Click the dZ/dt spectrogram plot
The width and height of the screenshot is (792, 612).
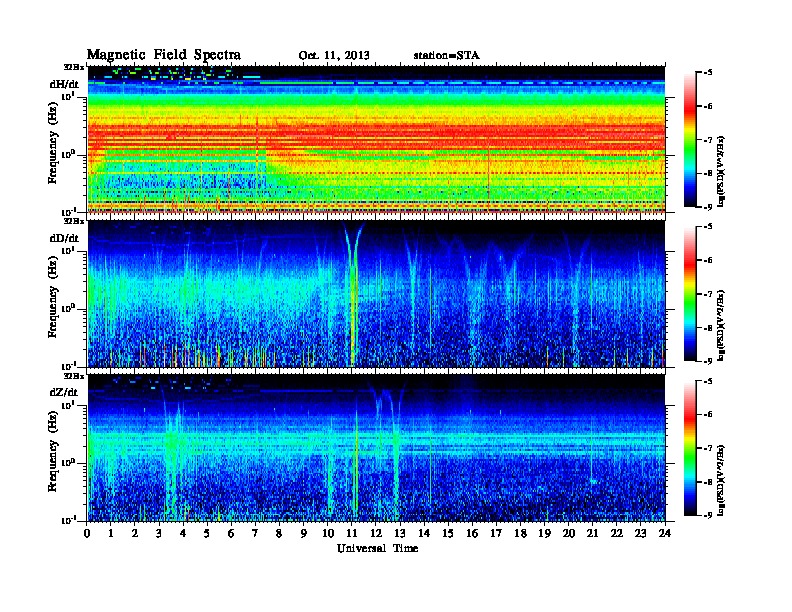tap(376, 448)
